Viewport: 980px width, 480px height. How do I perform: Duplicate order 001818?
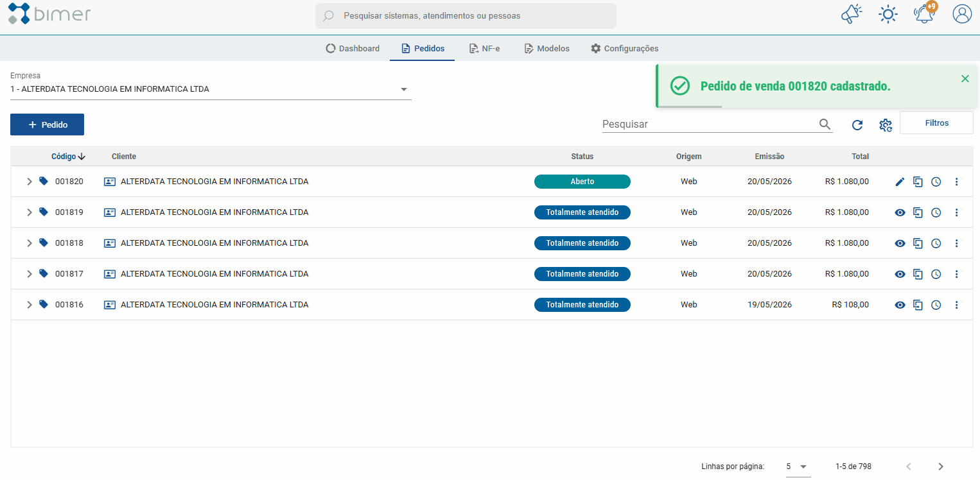[918, 244]
